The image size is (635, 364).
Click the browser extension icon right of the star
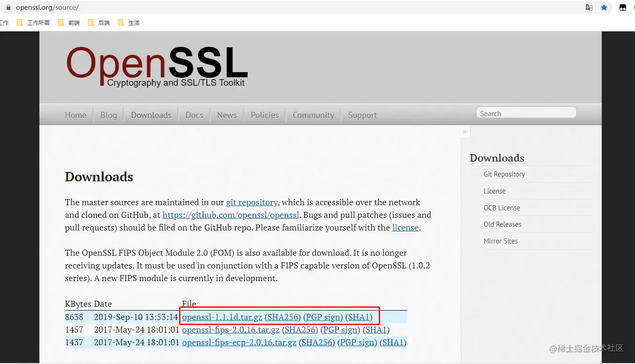click(623, 7)
